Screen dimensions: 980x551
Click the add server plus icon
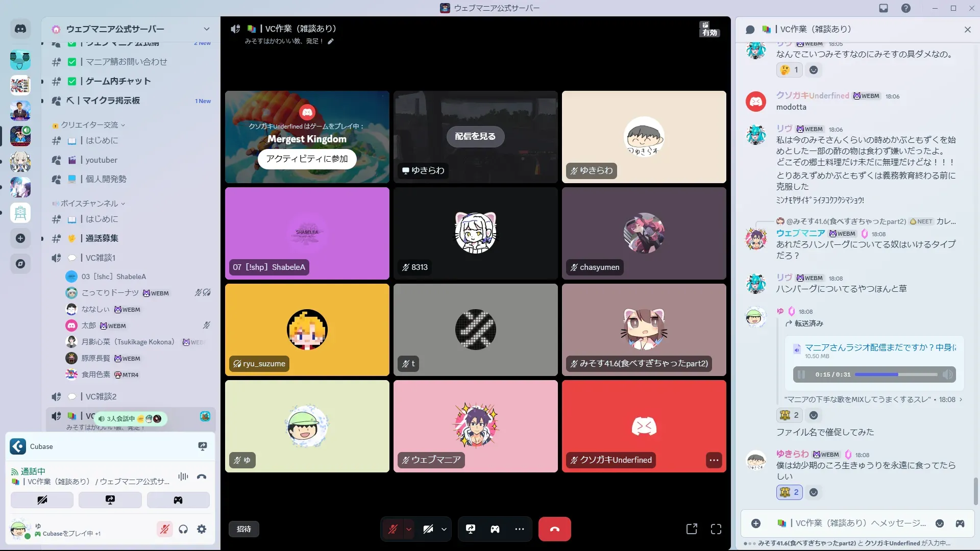20,238
